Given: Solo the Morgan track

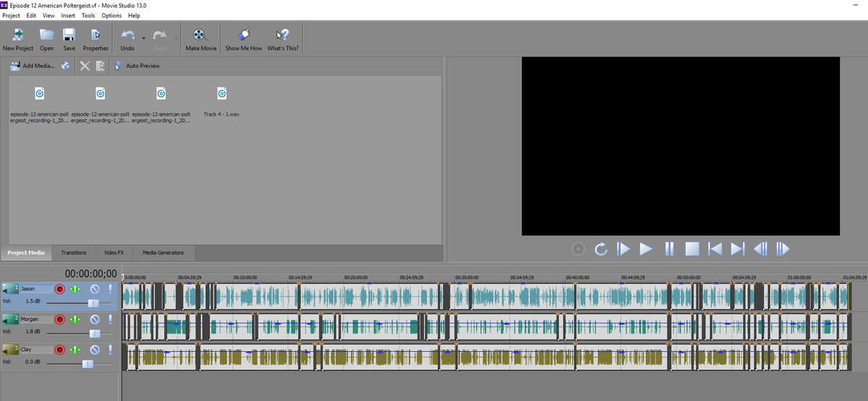Looking at the screenshot, I should 111,319.
